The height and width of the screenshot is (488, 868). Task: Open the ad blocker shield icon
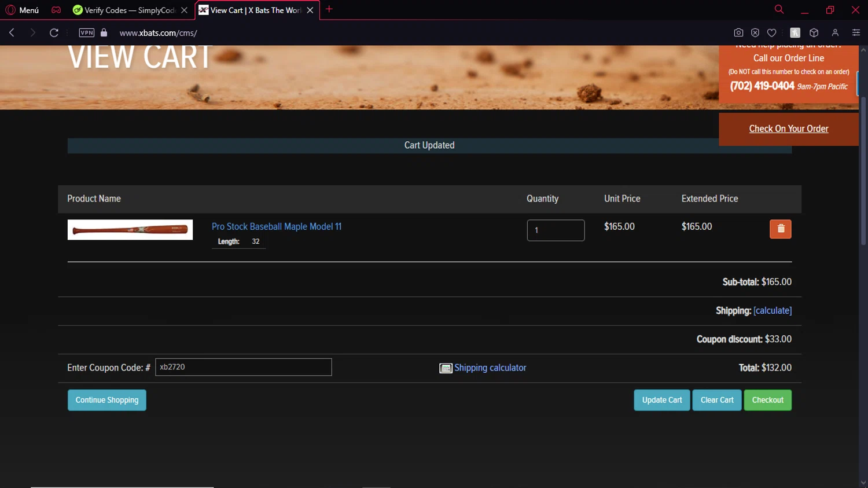pos(755,32)
